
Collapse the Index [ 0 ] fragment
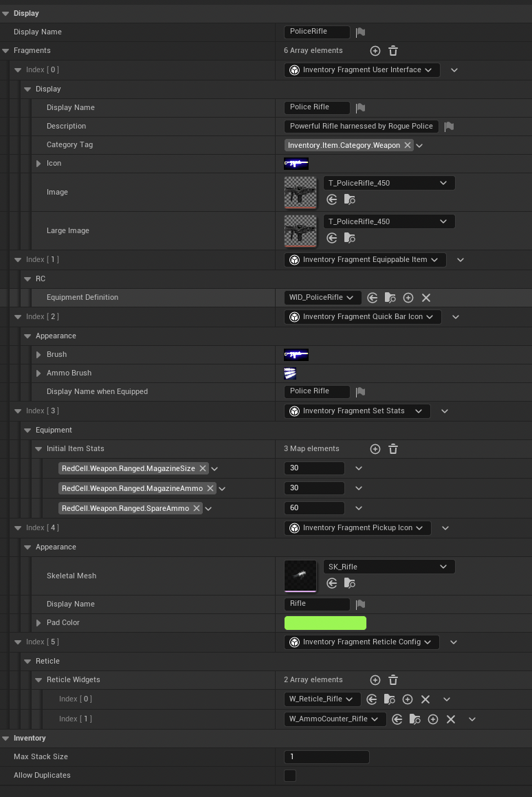(19, 70)
